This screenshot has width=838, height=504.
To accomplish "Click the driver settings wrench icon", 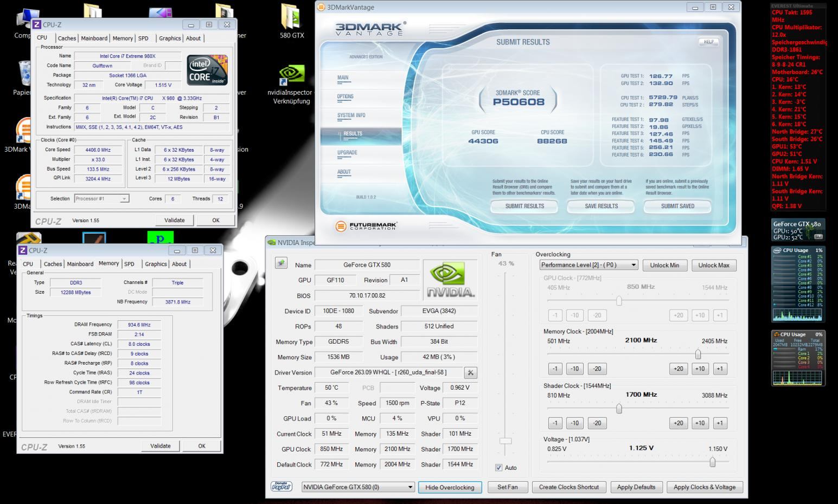I will [471, 372].
